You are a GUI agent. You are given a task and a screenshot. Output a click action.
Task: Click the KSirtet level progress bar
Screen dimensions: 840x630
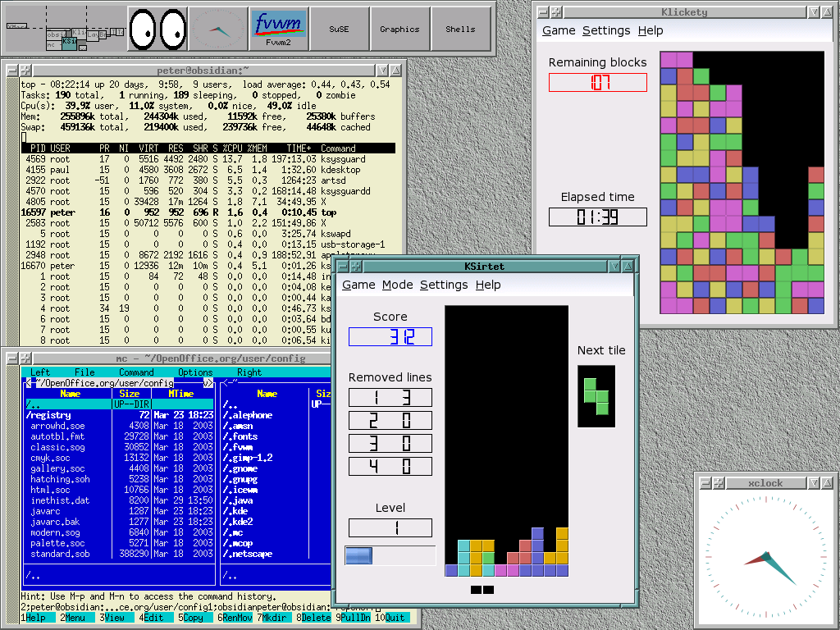[x=390, y=555]
